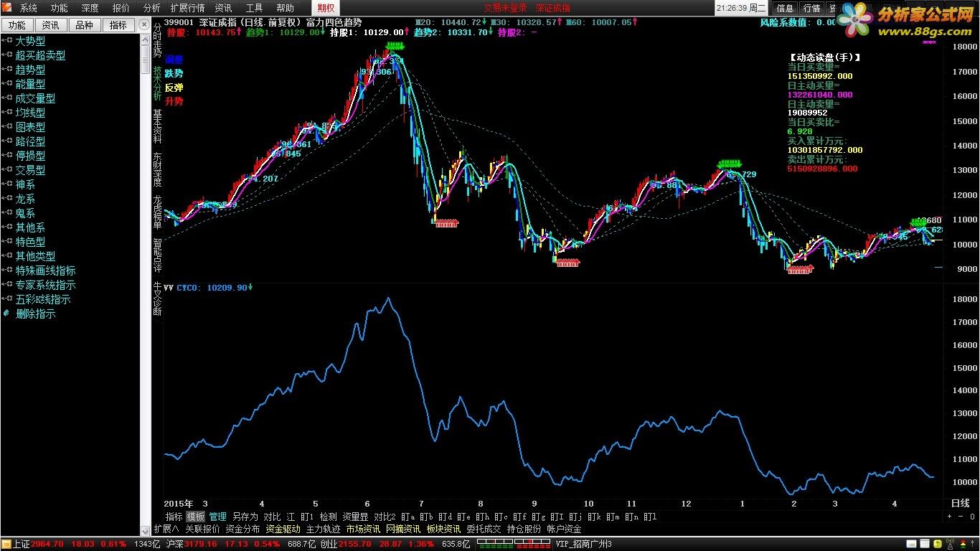Select 五彩K线指示 tree item

click(x=43, y=299)
